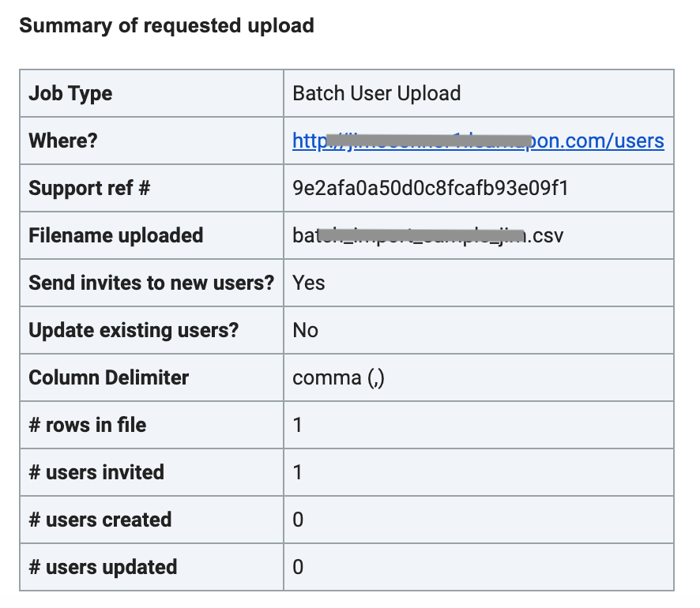
Task: Select the 'Job Type' row label
Action: coord(71,93)
